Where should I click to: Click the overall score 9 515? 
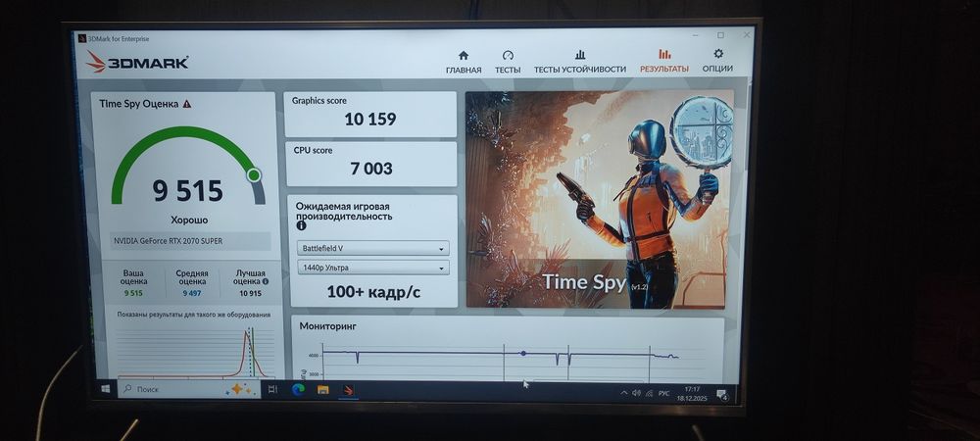[187, 190]
